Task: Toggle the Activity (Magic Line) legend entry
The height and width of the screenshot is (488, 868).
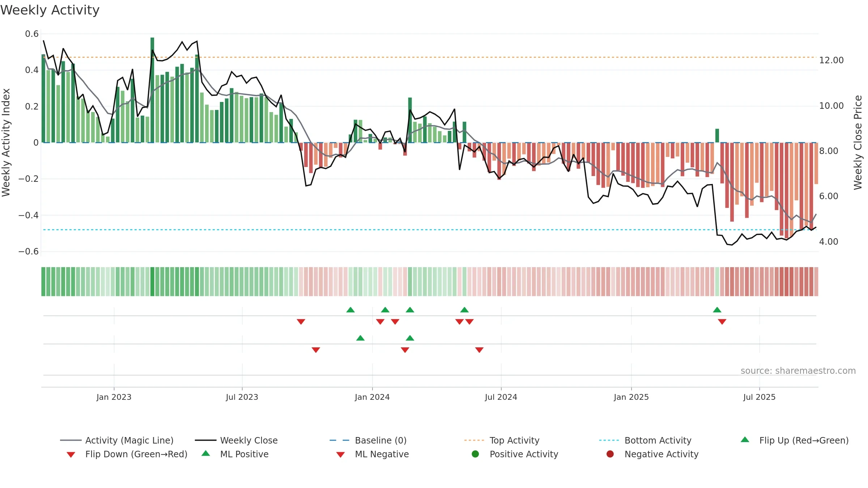Action: pyautogui.click(x=117, y=440)
